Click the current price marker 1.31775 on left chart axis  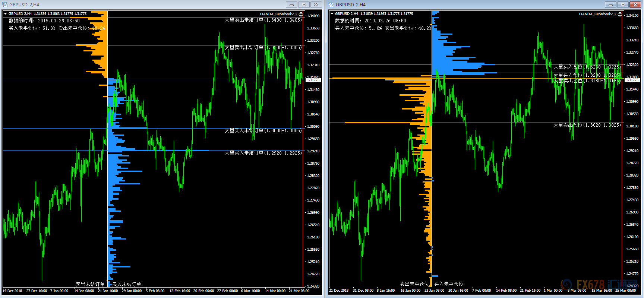click(313, 80)
